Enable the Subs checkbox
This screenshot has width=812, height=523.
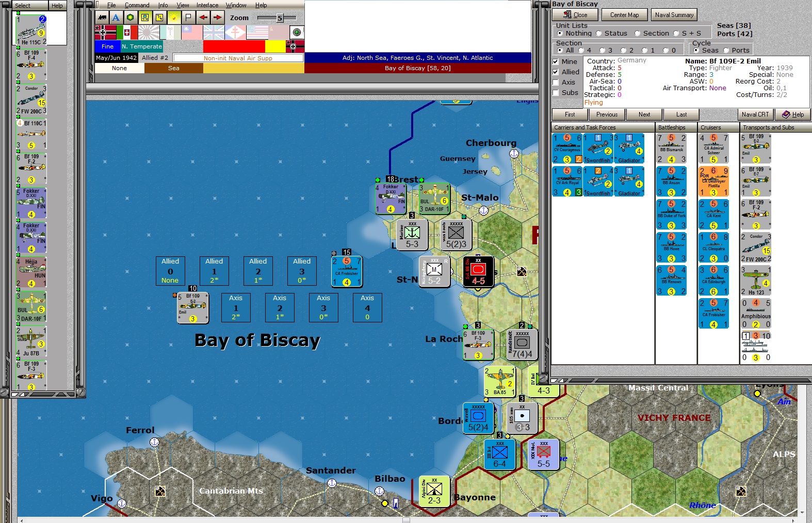coord(556,92)
